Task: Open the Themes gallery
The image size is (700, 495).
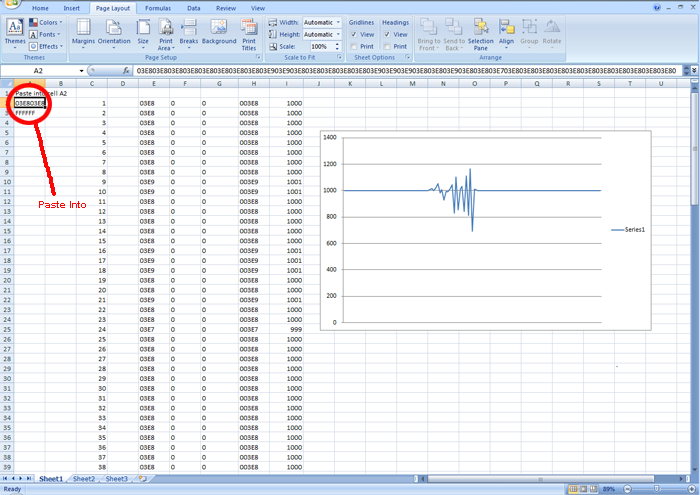Action: [x=15, y=33]
